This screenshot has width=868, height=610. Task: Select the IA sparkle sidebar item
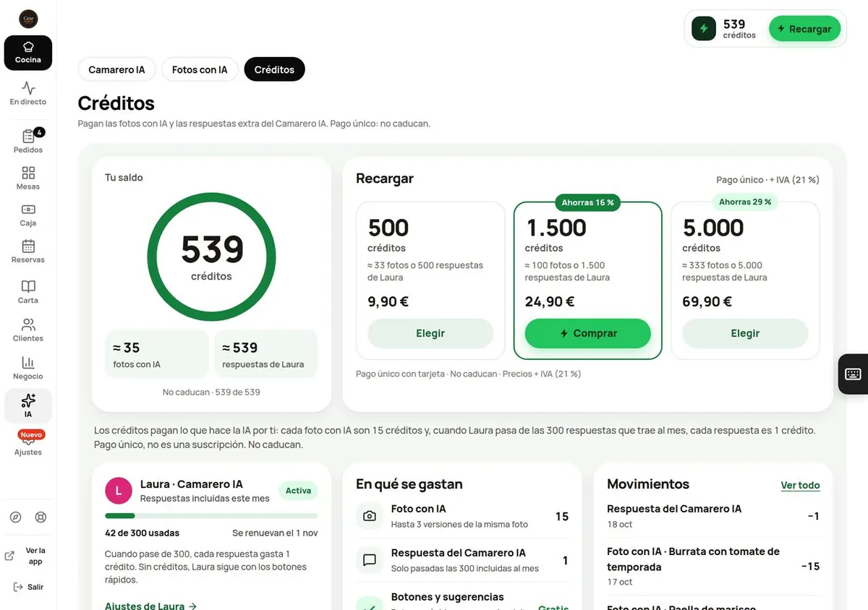28,405
